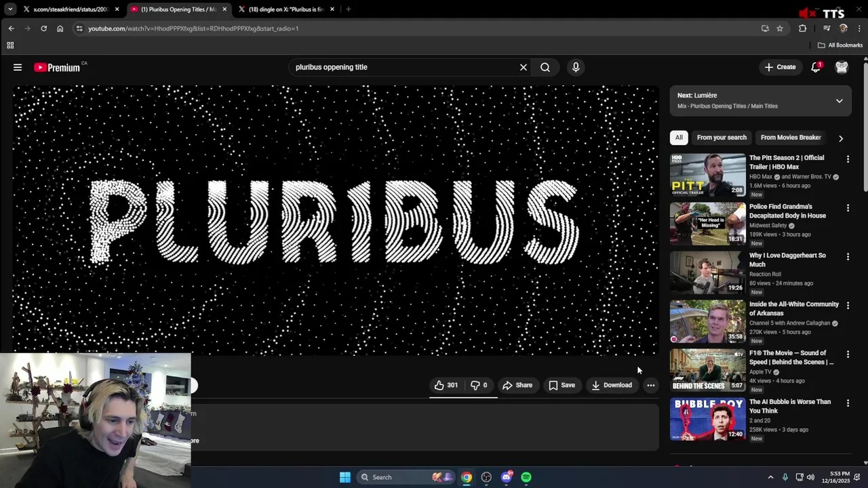Share the video

[517, 385]
